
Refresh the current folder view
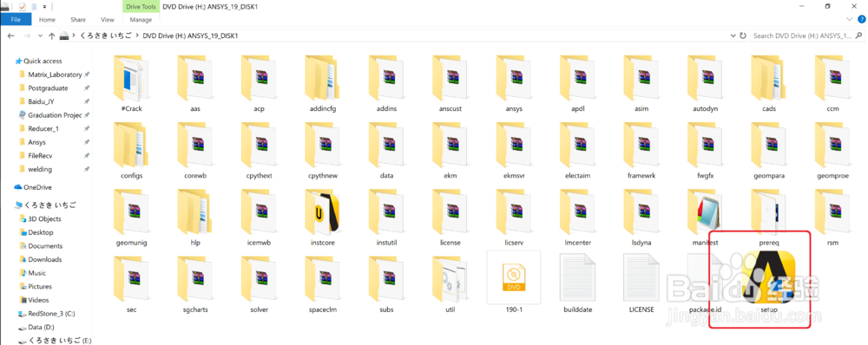click(x=743, y=36)
